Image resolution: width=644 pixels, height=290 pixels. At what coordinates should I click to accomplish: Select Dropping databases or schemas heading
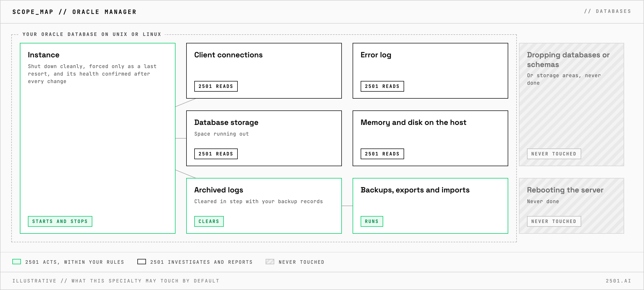(x=568, y=60)
